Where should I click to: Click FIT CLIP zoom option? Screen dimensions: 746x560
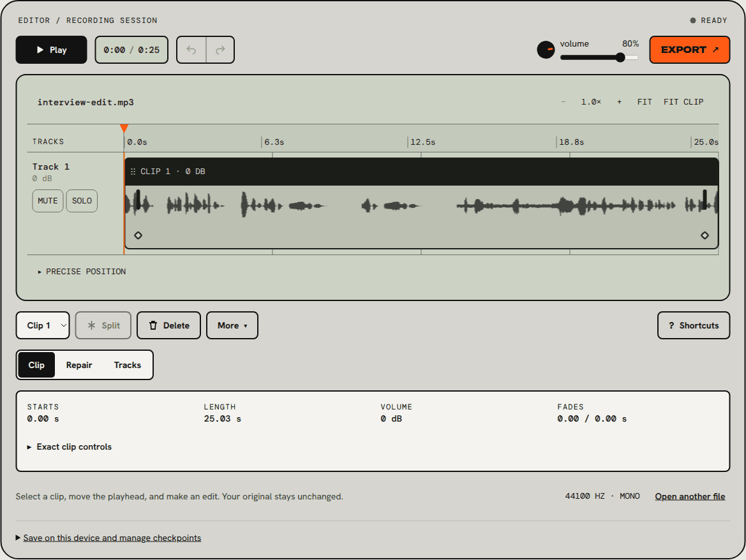click(683, 102)
